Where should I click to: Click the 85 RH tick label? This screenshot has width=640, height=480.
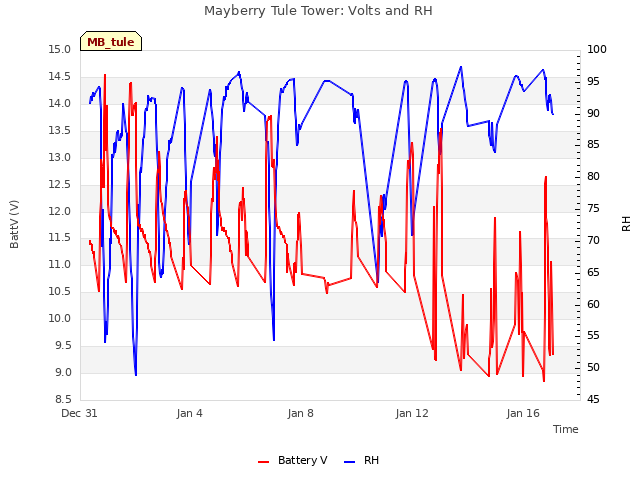(593, 145)
